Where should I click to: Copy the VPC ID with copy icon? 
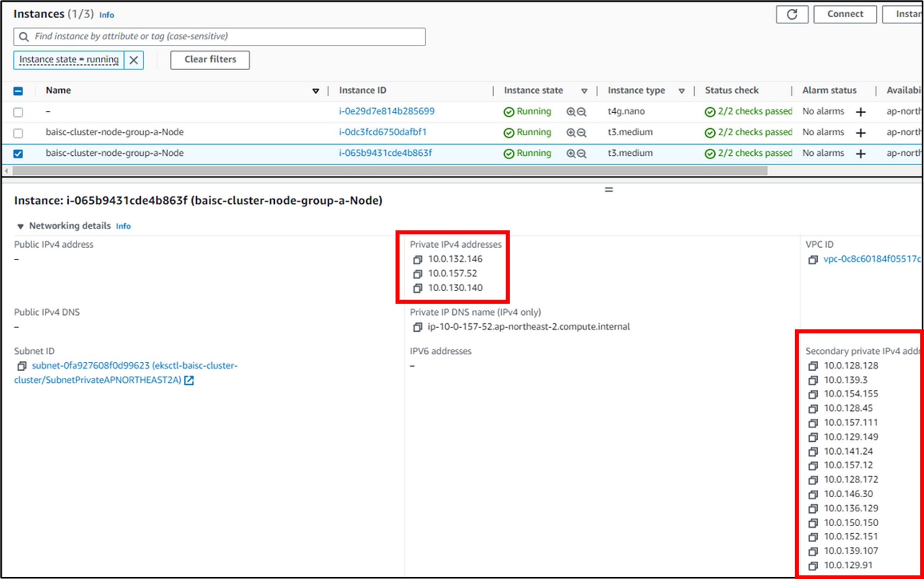(x=813, y=260)
